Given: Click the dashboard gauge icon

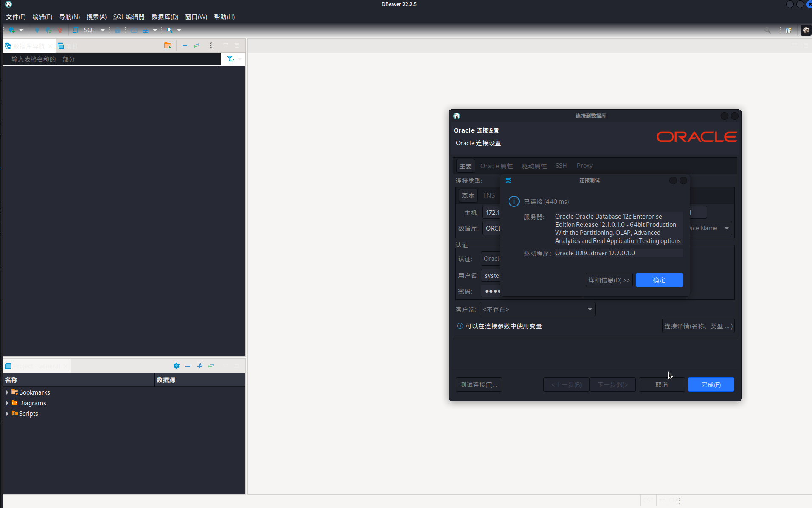Looking at the screenshot, I should click(x=134, y=30).
